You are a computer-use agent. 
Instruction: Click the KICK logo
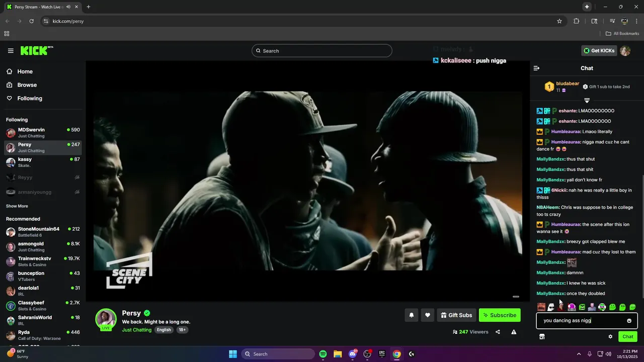[x=36, y=51]
